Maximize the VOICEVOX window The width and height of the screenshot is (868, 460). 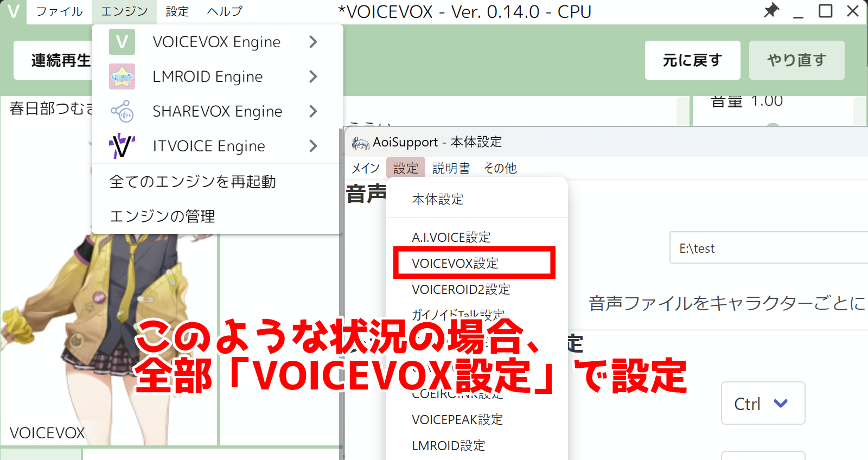[x=825, y=11]
